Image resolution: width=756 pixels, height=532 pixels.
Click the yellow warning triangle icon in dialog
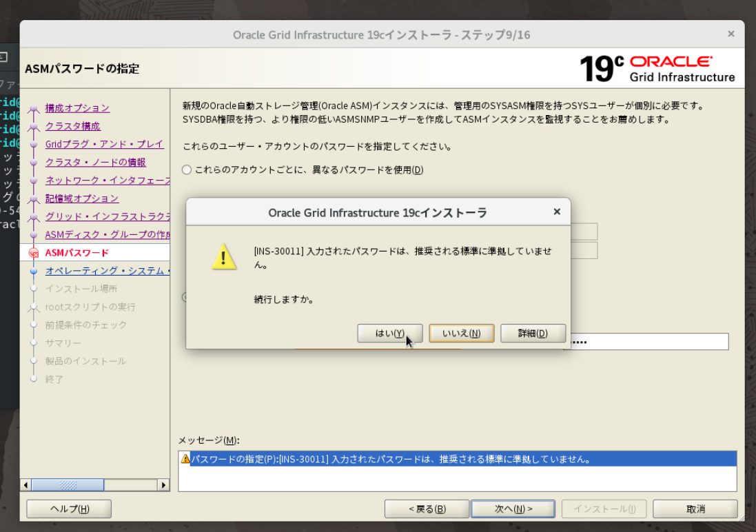click(x=224, y=256)
